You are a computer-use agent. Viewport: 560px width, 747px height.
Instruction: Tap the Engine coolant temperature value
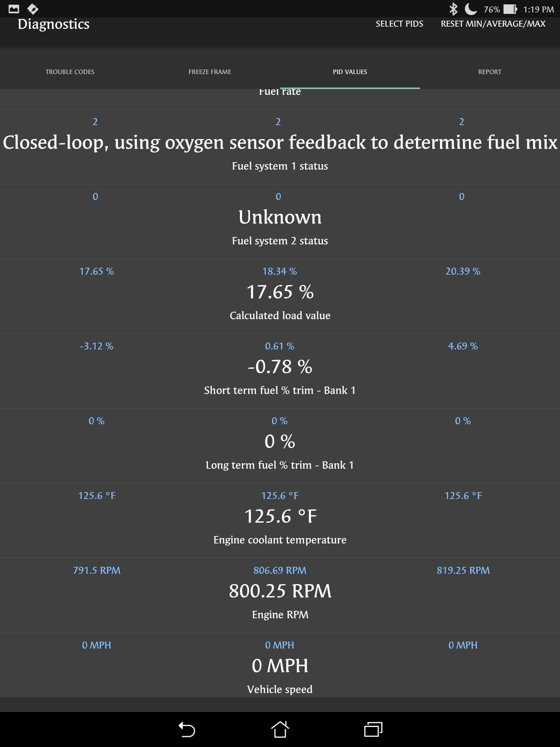pyautogui.click(x=280, y=516)
